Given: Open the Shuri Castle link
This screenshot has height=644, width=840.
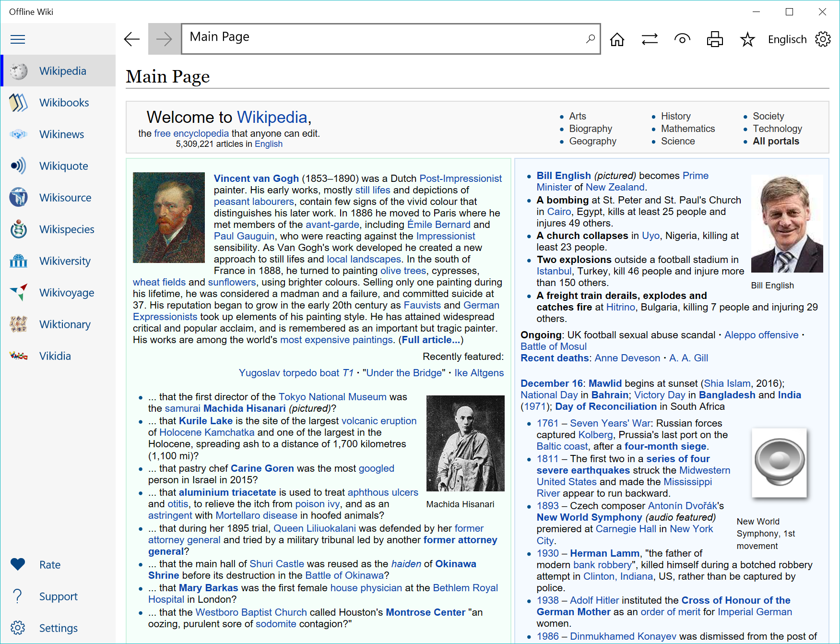Looking at the screenshot, I should [x=277, y=564].
